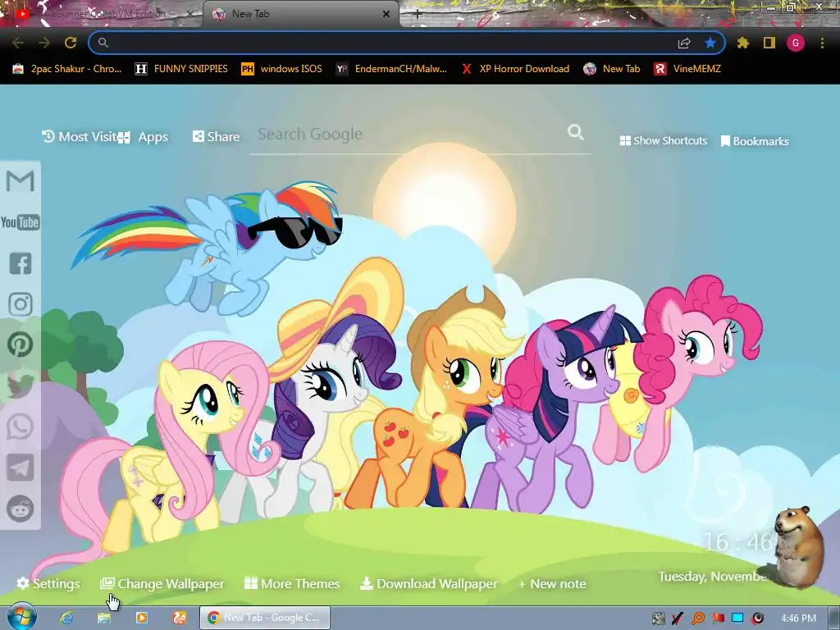Screen dimensions: 840x630
Task: Click the Action Center flag tray icon
Action: pyautogui.click(x=718, y=619)
